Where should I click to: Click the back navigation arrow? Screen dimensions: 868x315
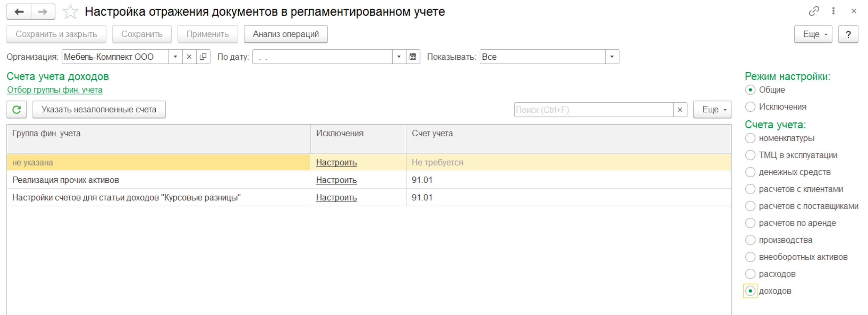click(x=19, y=12)
